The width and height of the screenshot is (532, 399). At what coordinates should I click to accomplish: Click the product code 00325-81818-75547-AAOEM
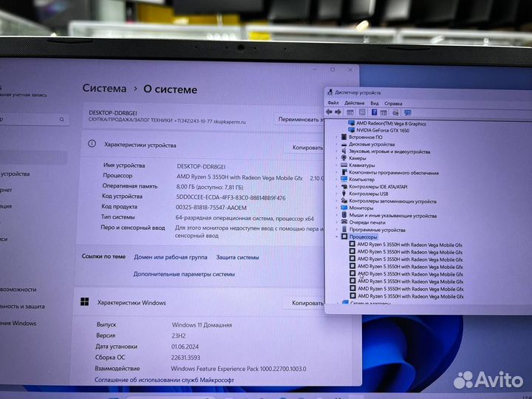click(211, 208)
